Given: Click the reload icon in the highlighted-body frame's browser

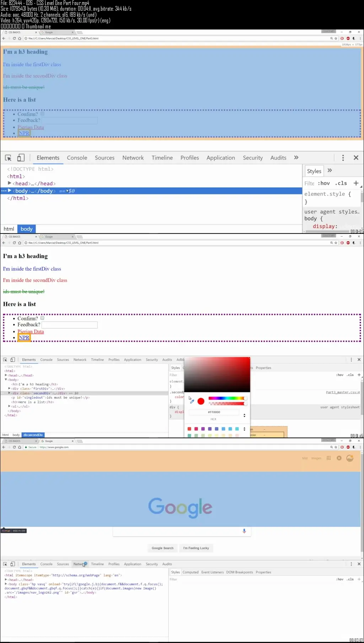Looking at the screenshot, I should [x=14, y=38].
